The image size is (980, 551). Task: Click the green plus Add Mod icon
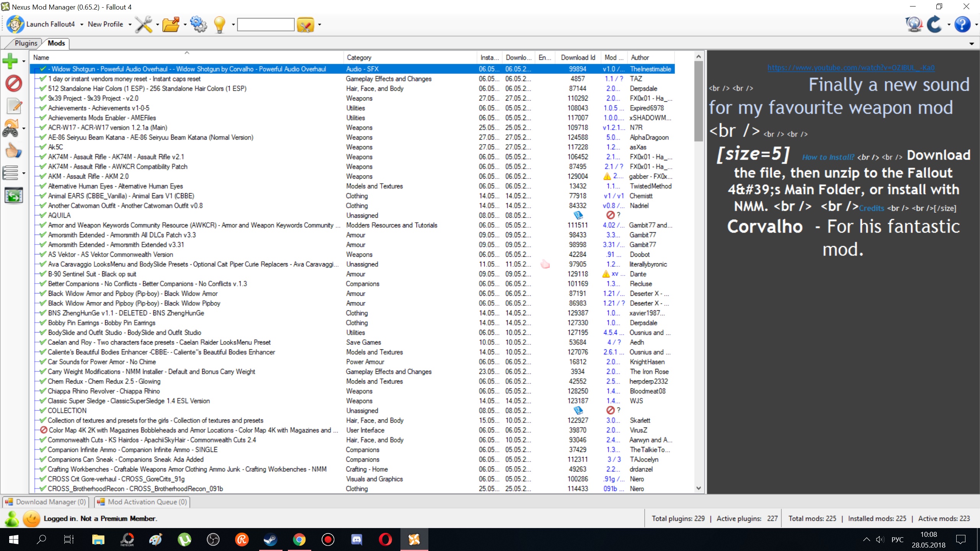coord(10,61)
